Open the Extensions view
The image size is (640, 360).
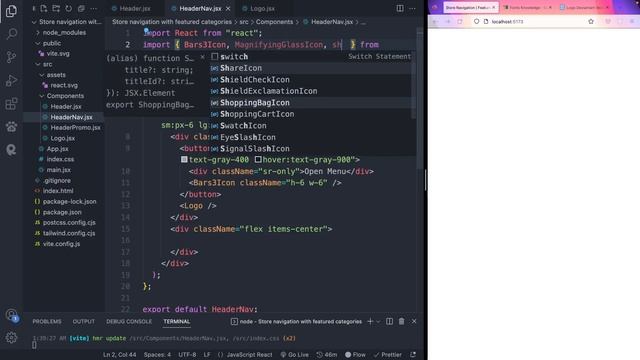pyautogui.click(x=11, y=104)
